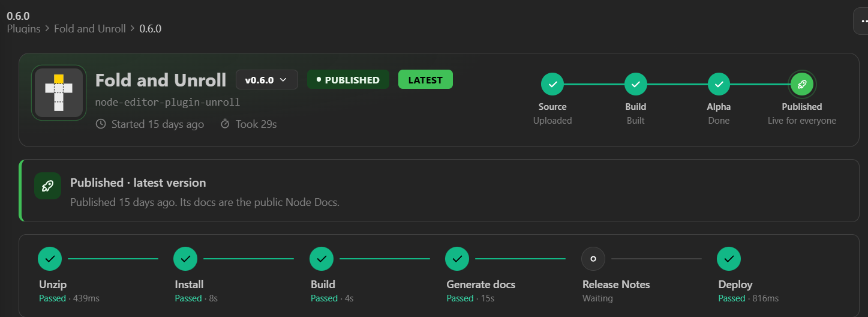Click the Release Notes step label
Image resolution: width=868 pixels, height=317 pixels.
pyautogui.click(x=616, y=285)
